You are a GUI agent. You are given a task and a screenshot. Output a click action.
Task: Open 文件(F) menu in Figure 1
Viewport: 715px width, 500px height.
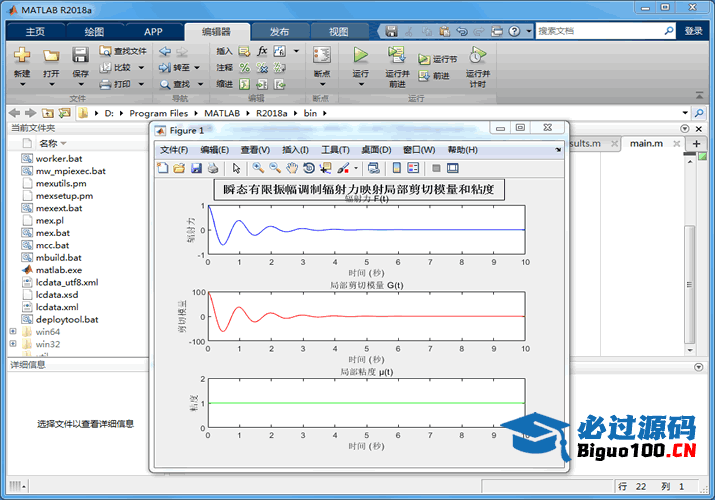(x=174, y=150)
